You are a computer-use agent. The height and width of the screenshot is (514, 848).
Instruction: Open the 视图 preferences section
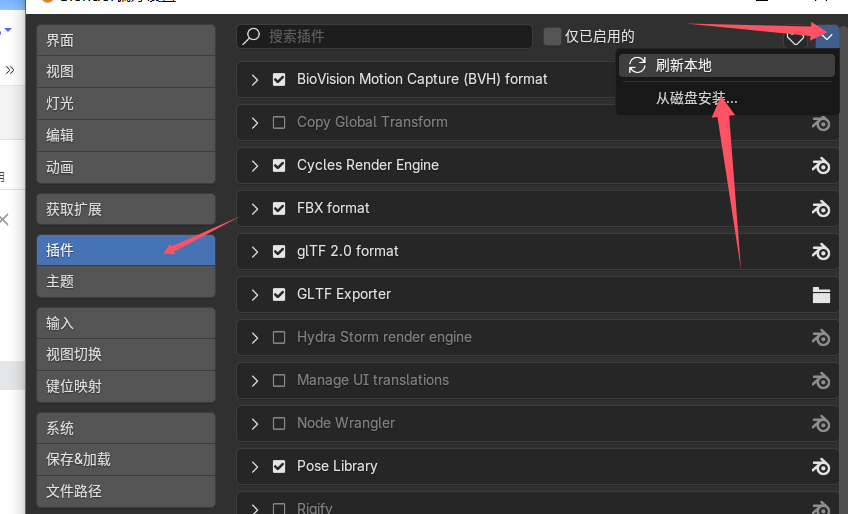tap(126, 71)
